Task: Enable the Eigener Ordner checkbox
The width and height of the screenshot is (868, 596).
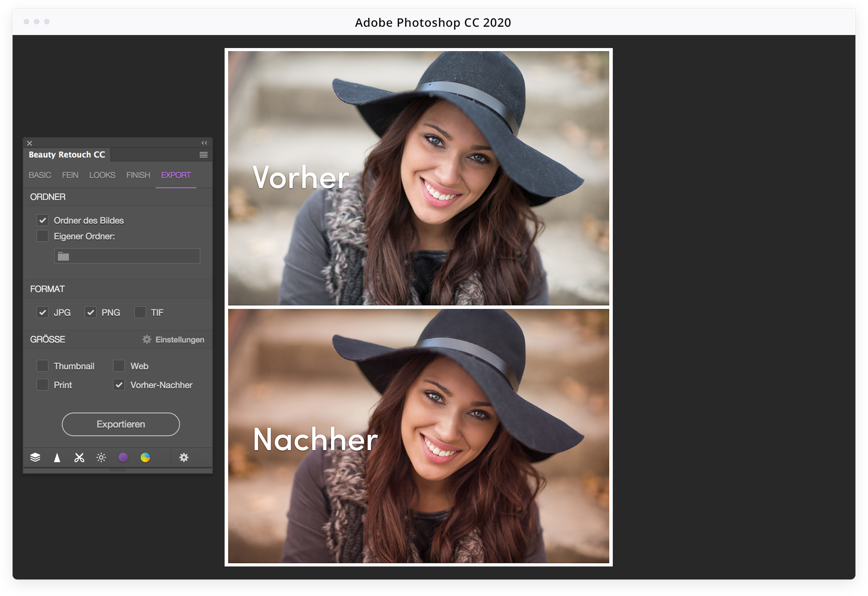Action: click(43, 236)
